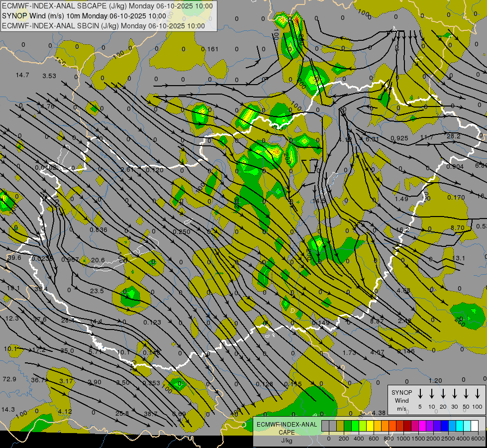Screen dimensions: 487x448
Task: Click the 20.6 value on the map
Action: click(x=98, y=260)
